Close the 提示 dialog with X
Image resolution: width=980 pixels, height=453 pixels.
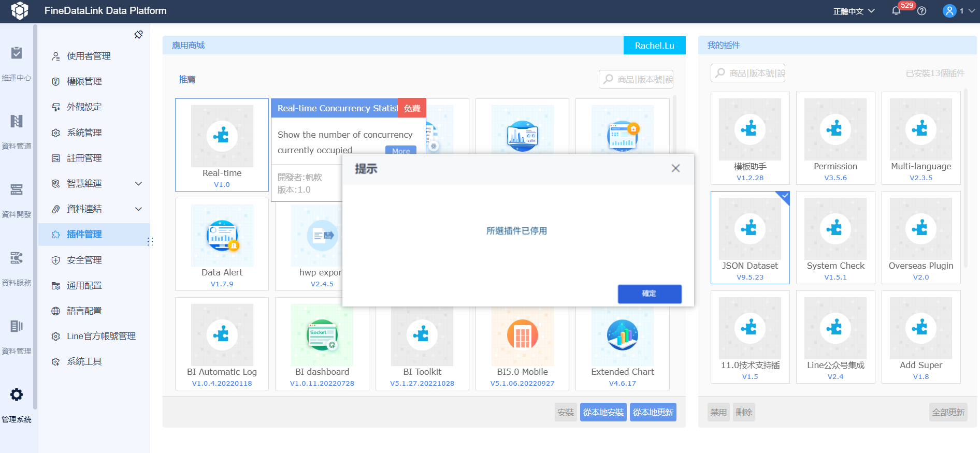(675, 168)
